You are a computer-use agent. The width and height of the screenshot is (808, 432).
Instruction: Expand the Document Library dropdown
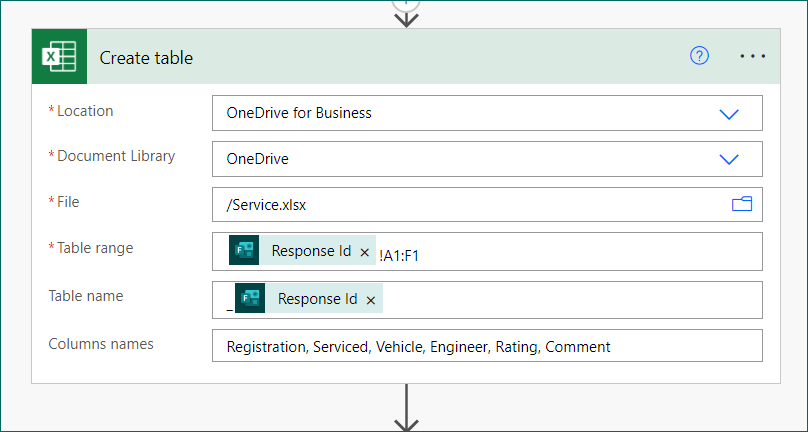[x=729, y=159]
